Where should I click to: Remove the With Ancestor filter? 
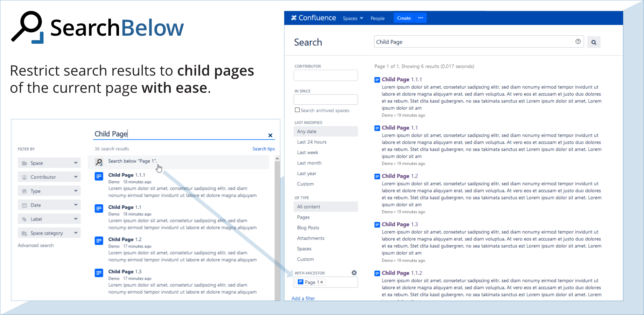pyautogui.click(x=354, y=273)
